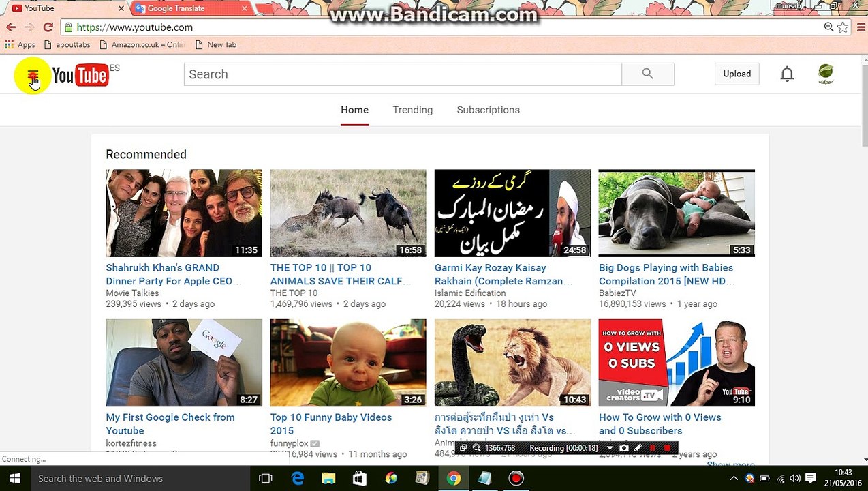This screenshot has width=868, height=491.
Task: Click inside the YouTube Search field
Action: (403, 74)
